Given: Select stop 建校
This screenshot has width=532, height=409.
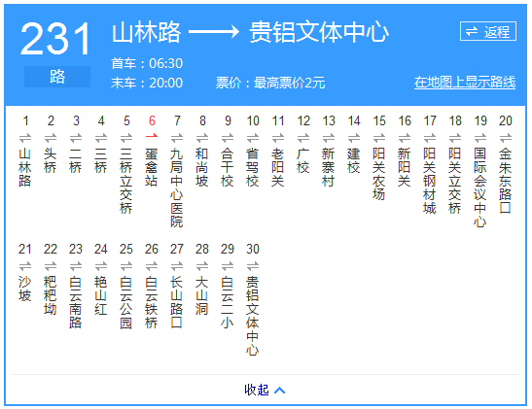Looking at the screenshot, I should tap(354, 160).
